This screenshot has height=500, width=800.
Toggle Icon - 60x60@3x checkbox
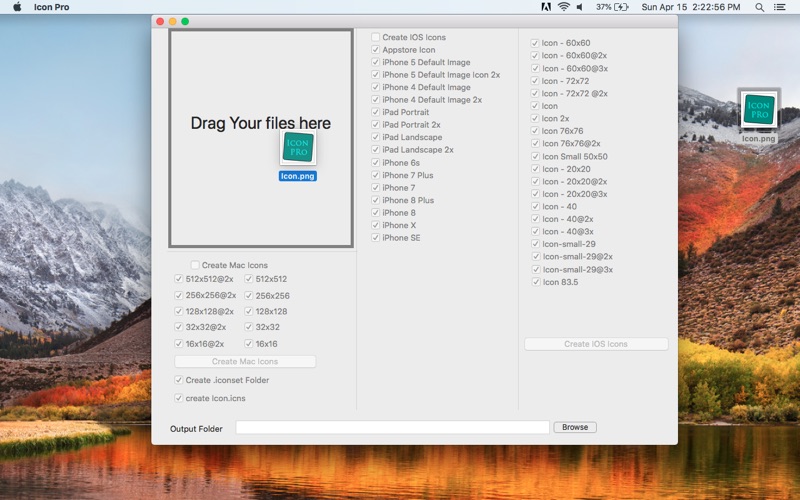point(535,68)
